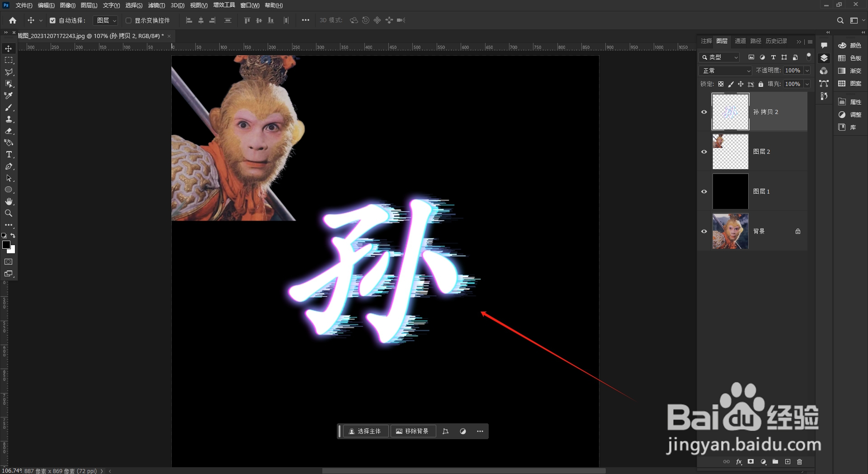Viewport: 868px width, 474px height.
Task: Click the 选择主体 button
Action: [365, 431]
